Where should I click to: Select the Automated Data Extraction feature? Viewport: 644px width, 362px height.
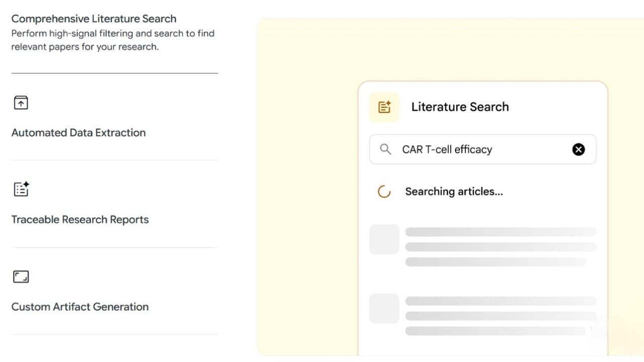[78, 133]
